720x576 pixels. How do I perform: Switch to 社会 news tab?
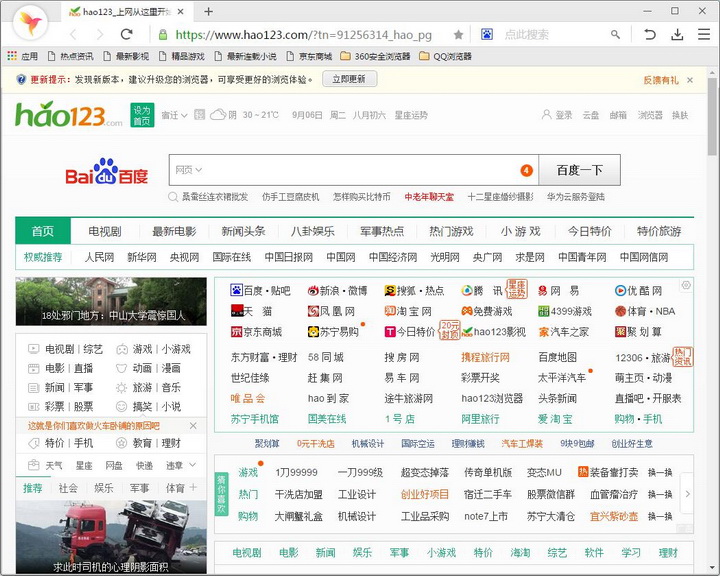pyautogui.click(x=68, y=488)
